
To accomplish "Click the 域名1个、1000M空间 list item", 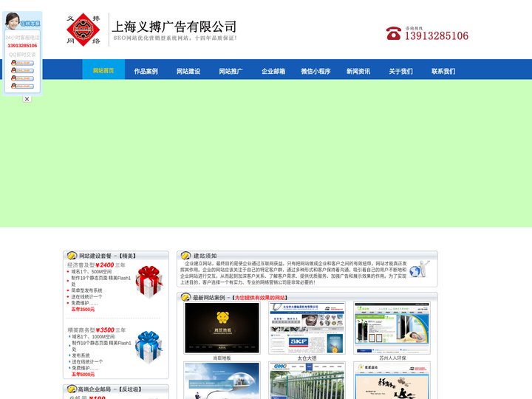I will (x=93, y=337).
